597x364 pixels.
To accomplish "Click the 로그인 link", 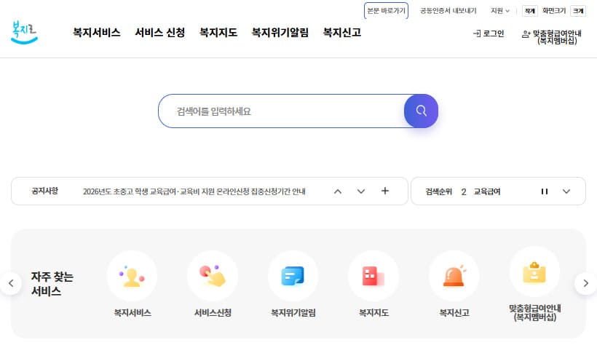I will tap(489, 33).
